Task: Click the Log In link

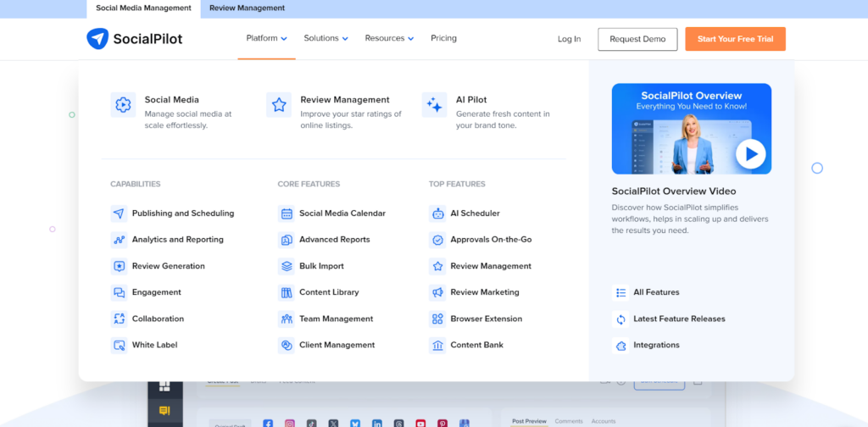Action: [x=569, y=39]
